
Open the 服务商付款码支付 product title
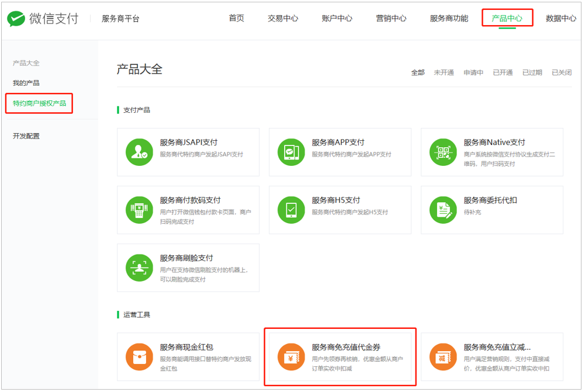[x=191, y=200]
